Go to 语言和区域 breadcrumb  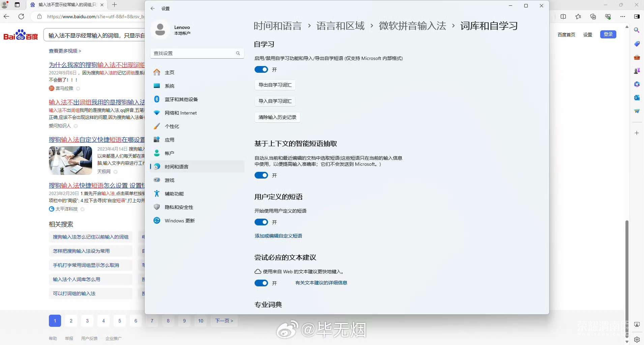(340, 26)
